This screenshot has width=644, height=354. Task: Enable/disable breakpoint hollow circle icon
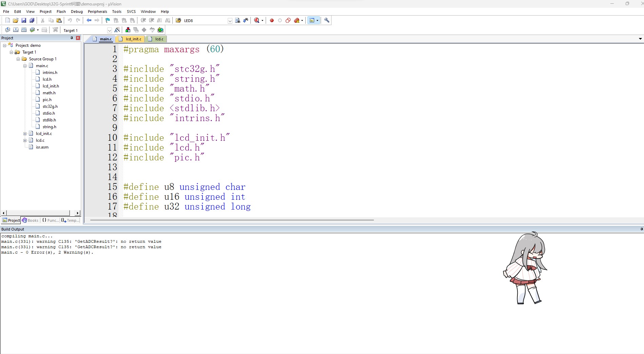click(280, 20)
